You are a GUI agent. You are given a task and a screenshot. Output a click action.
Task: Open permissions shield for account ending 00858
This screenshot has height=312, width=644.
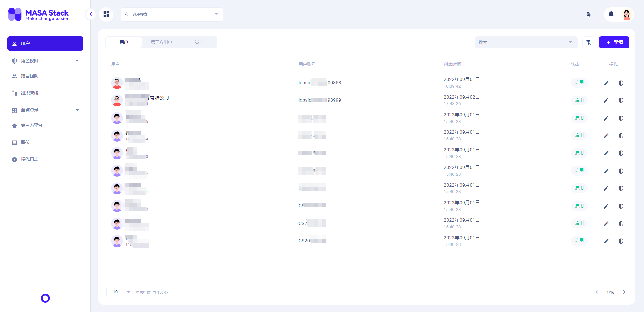(x=621, y=83)
